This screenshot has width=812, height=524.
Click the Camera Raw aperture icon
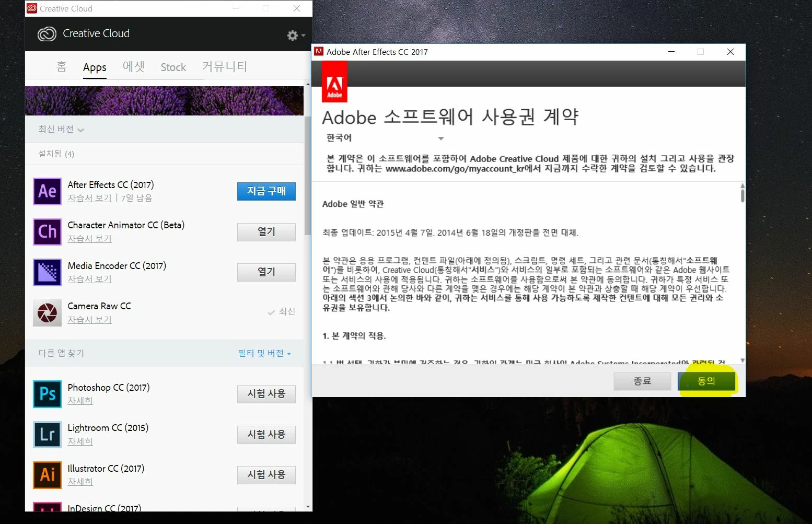click(47, 312)
